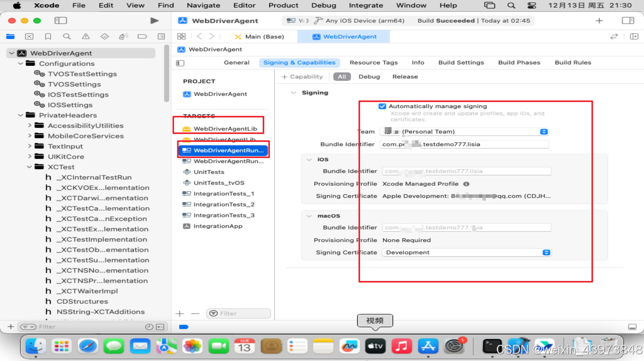Screen dimensions: 644x361
Task: Switch to the General tab
Action: tap(236, 63)
